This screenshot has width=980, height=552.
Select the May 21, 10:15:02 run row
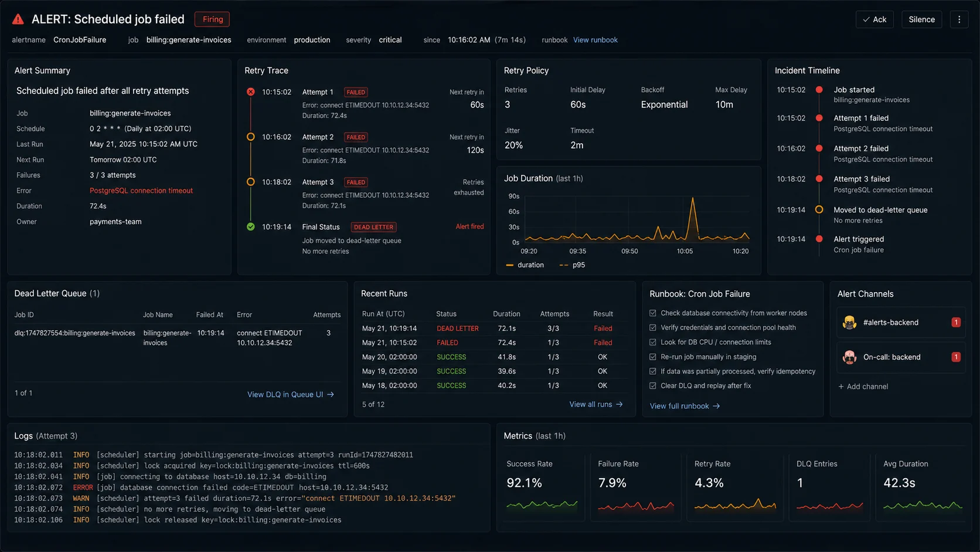tap(494, 343)
